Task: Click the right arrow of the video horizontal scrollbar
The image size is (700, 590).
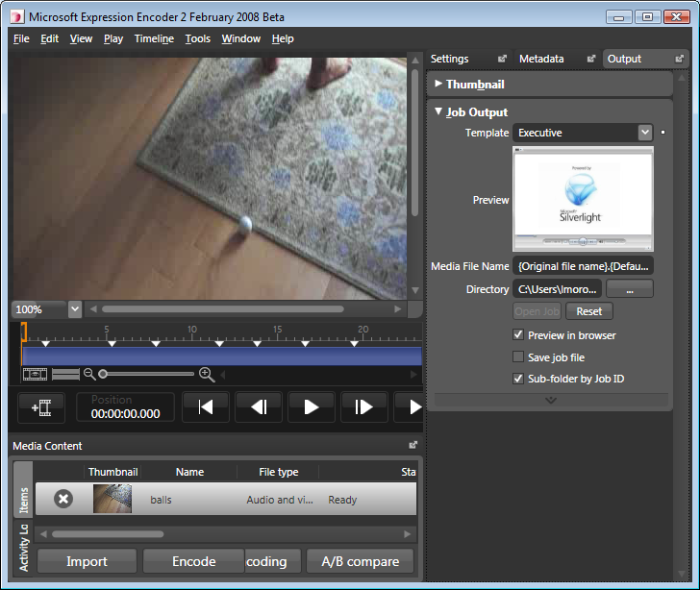Action: (398, 308)
